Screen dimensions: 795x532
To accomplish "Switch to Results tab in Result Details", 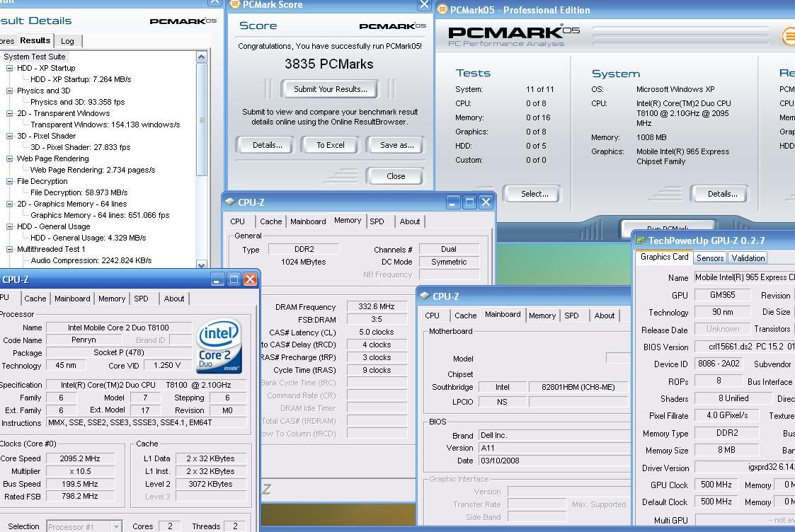I will (35, 40).
